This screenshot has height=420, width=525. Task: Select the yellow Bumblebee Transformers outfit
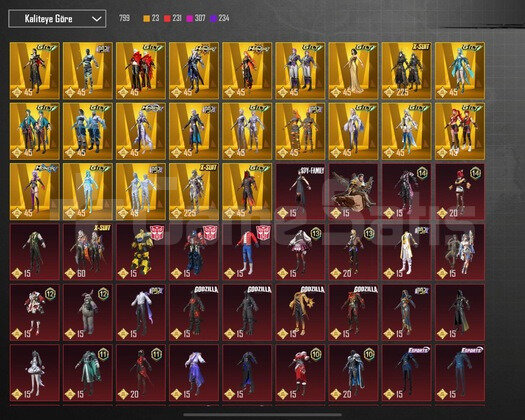coord(141,252)
